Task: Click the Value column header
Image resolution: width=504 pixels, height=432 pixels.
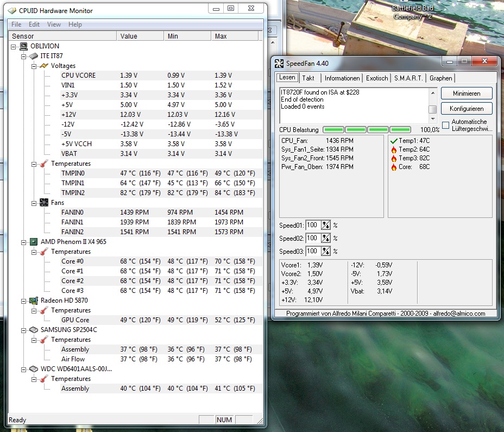Action: (140, 36)
